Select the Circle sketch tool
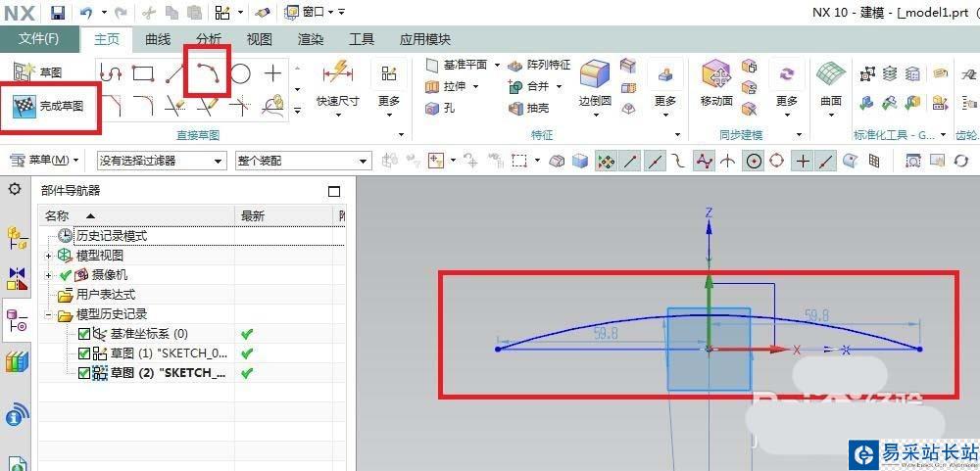980x471 pixels. pos(241,73)
